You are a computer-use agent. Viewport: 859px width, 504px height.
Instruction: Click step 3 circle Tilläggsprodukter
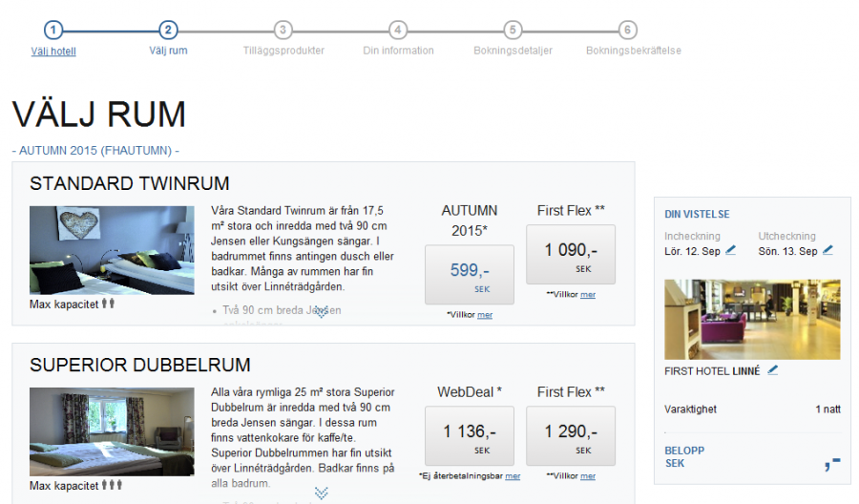click(x=283, y=31)
